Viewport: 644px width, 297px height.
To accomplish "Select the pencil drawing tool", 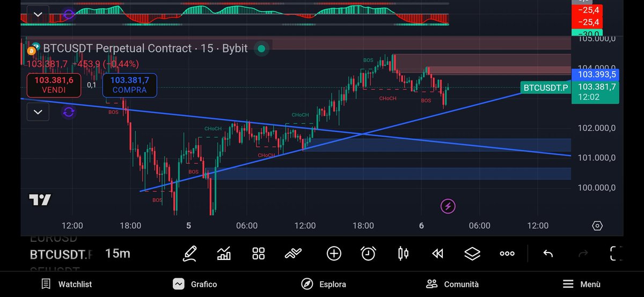I will click(189, 254).
